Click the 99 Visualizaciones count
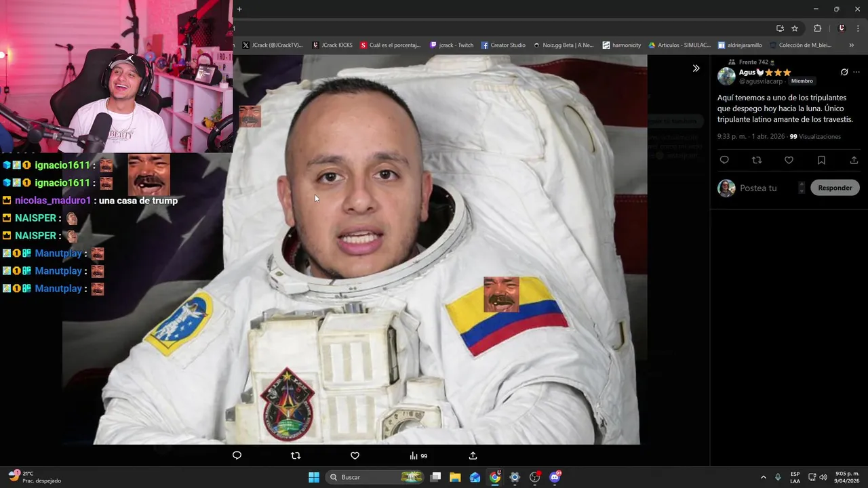This screenshot has height=488, width=868. point(815,137)
